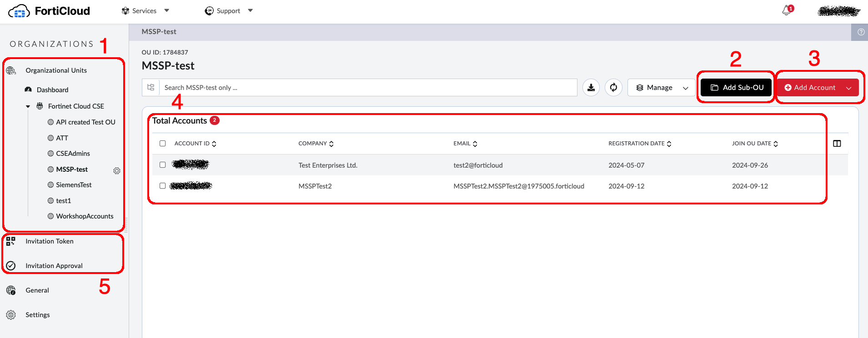Toggle the select-all accounts checkbox
Viewport: 868px width, 338px height.
(162, 144)
